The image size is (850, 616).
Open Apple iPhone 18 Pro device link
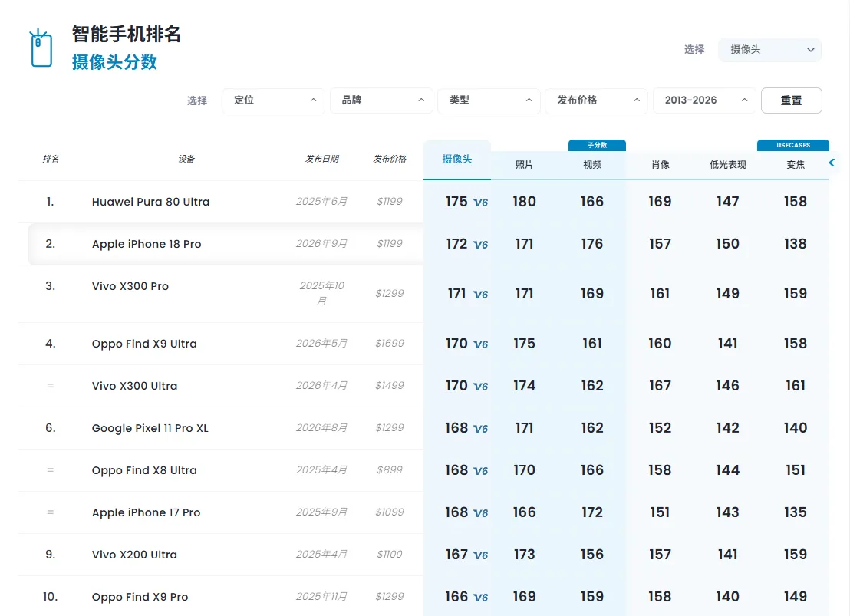pyautogui.click(x=147, y=244)
